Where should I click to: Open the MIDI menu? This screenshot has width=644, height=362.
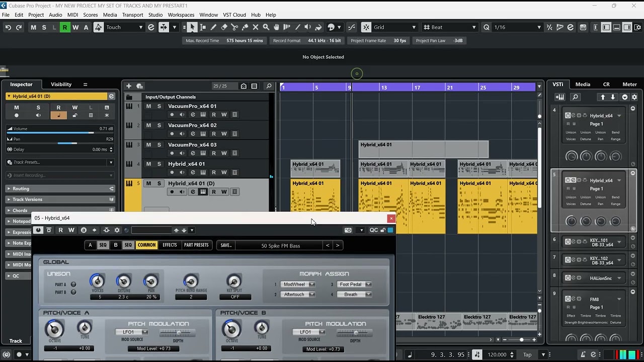click(72, 15)
